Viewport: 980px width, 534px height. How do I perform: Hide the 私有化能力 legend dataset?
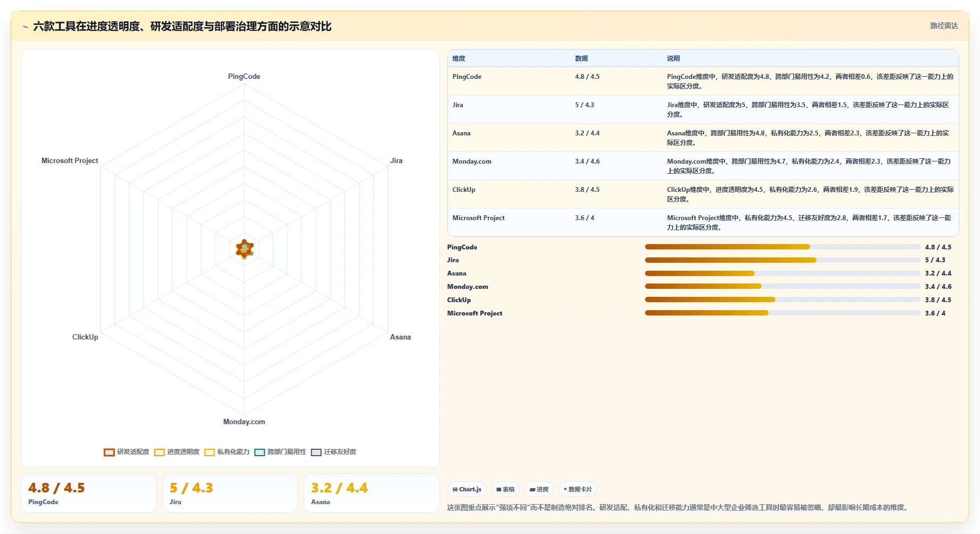pos(227,452)
